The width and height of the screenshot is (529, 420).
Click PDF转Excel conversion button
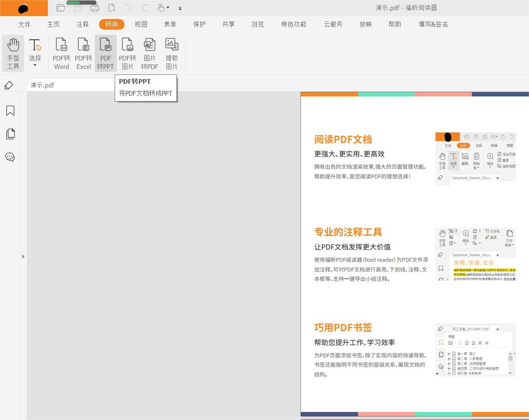click(x=83, y=53)
